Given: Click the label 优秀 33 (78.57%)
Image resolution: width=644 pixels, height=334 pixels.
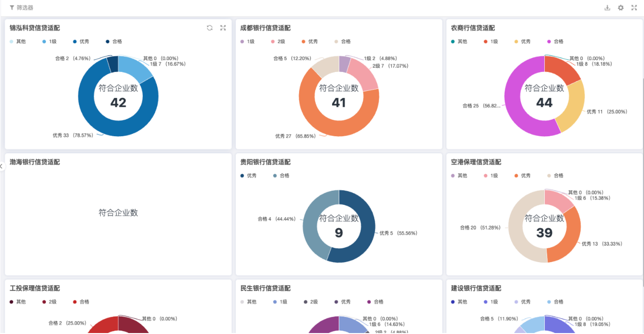Looking at the screenshot, I should tap(73, 135).
